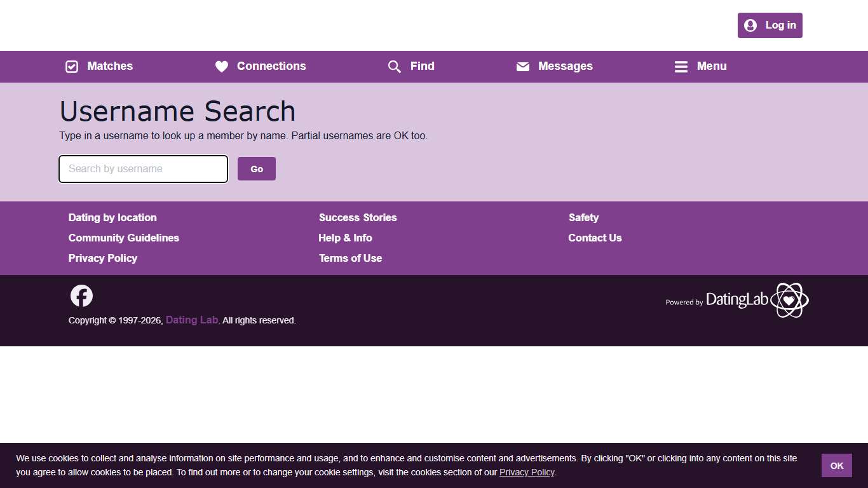Open Find via the magnifier icon

pos(394,66)
